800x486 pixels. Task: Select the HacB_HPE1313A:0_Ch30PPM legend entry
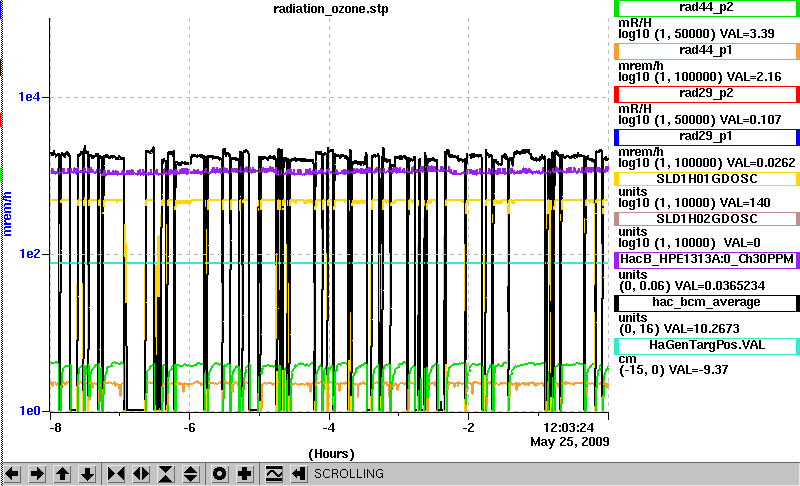[707, 260]
